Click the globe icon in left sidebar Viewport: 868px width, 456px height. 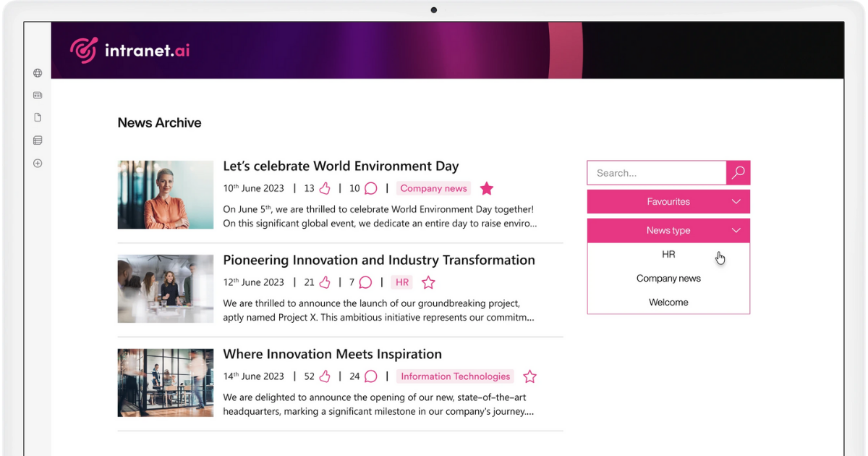point(38,73)
